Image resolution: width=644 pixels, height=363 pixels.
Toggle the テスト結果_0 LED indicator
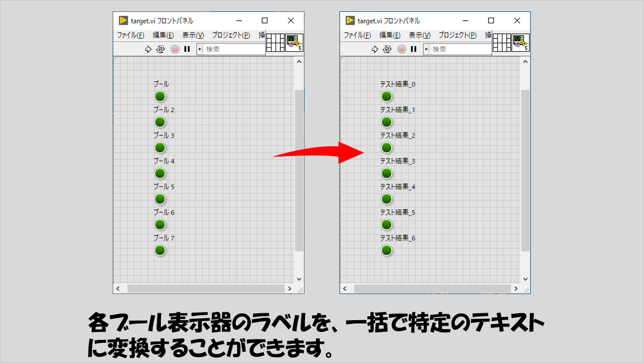point(387,97)
